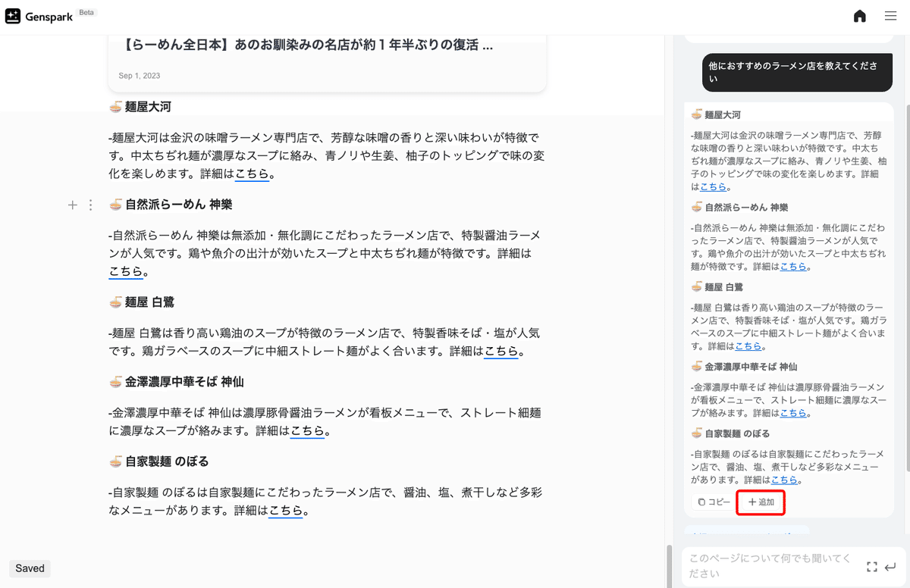Click the Genspark logo in the header
Image resolution: width=910 pixels, height=588 pixels.
coord(39,17)
